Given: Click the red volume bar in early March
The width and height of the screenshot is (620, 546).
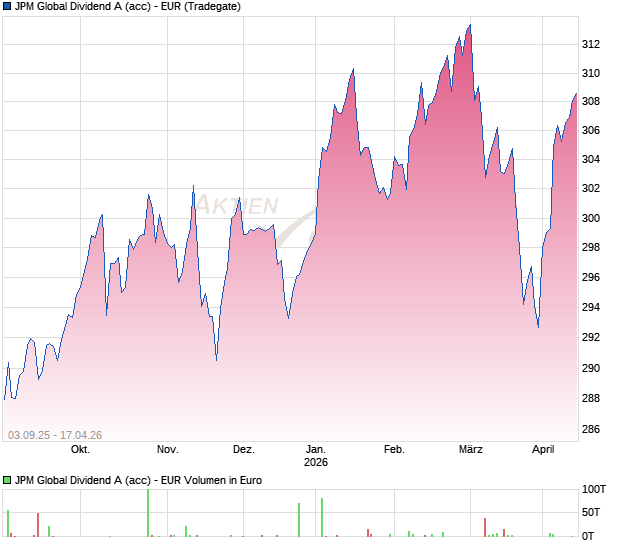Looking at the screenshot, I should 485,527.
